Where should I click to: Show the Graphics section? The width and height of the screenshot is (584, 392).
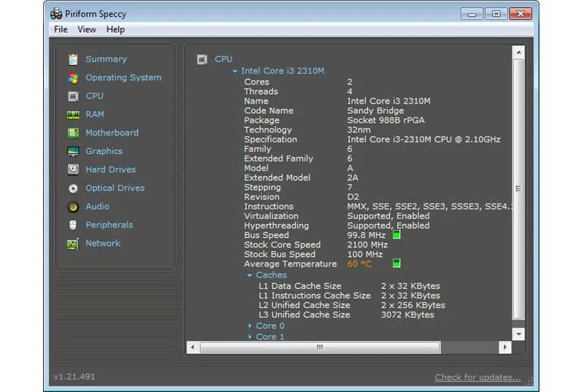104,151
